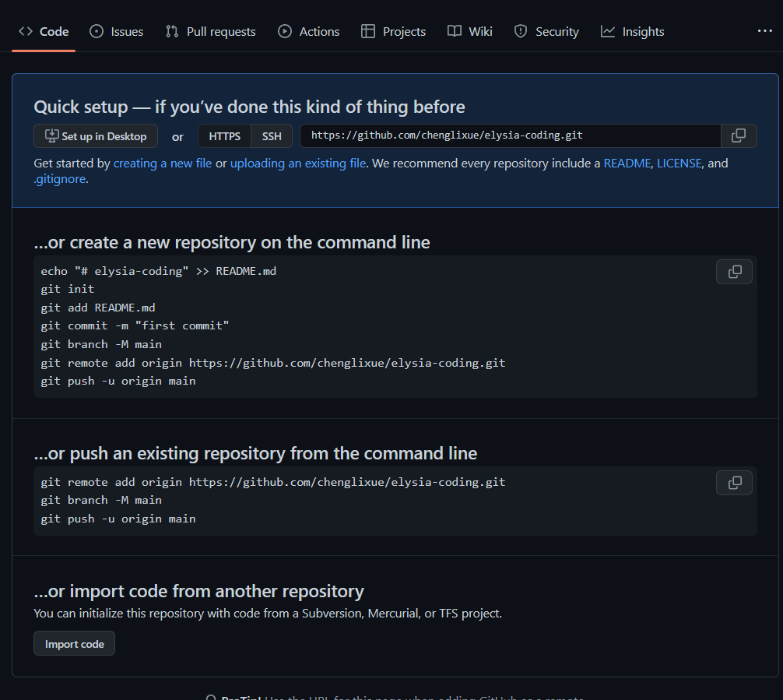The height and width of the screenshot is (700, 783).
Task: Select HTTPS as clone protocol
Action: (225, 136)
